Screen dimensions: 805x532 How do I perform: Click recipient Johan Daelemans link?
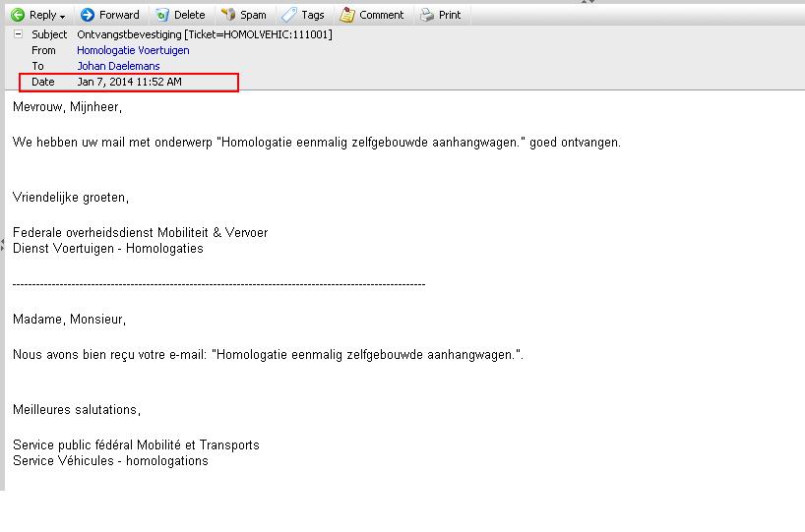pos(118,66)
